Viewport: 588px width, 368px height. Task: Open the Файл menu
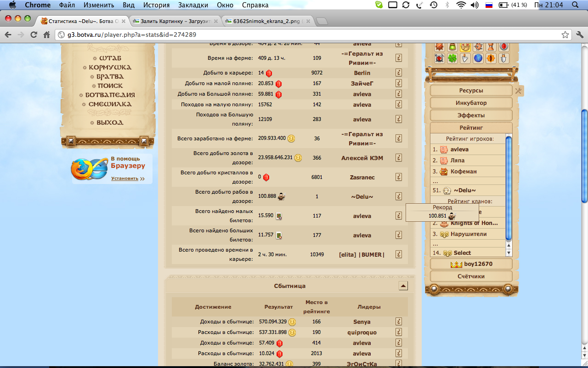click(67, 5)
